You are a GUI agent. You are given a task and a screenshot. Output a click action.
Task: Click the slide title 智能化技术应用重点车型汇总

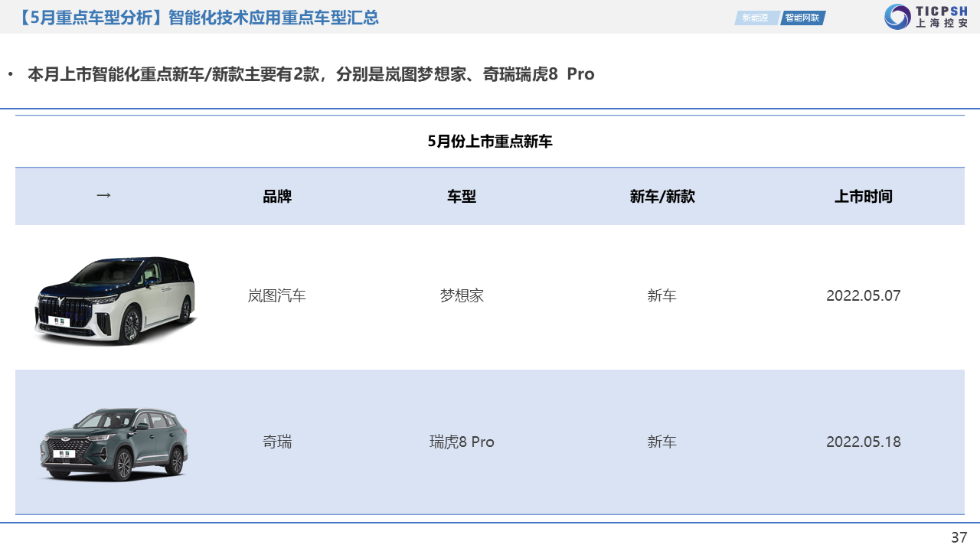tap(273, 18)
